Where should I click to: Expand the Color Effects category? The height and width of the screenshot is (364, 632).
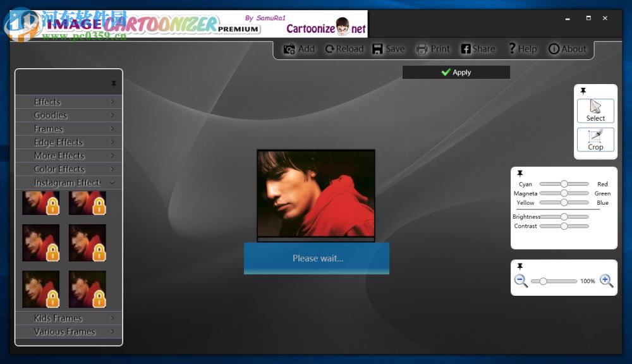pos(69,169)
